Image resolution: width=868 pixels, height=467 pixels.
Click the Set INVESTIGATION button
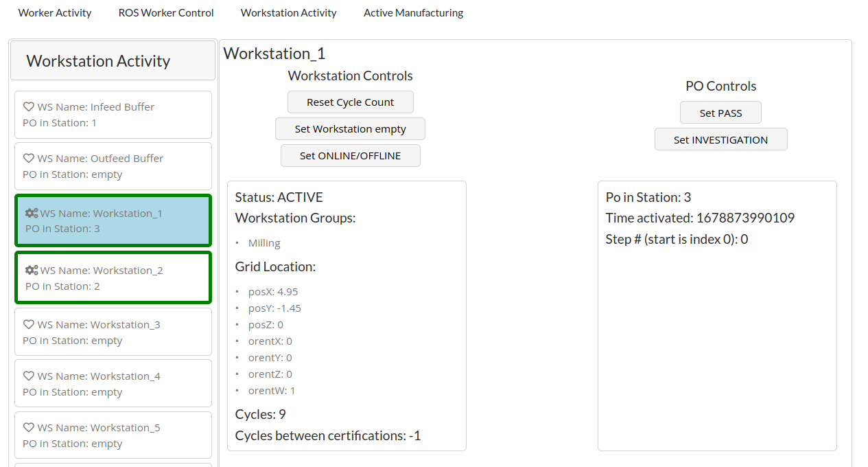720,139
